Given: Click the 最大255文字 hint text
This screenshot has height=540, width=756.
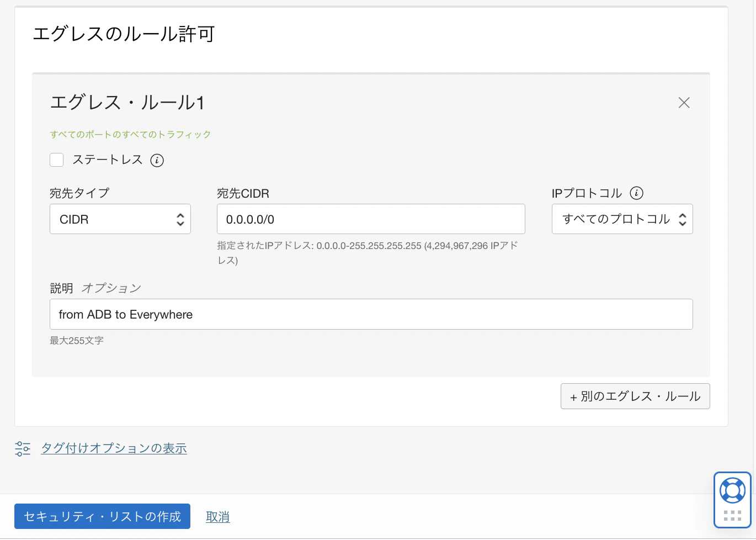Looking at the screenshot, I should pos(77,341).
